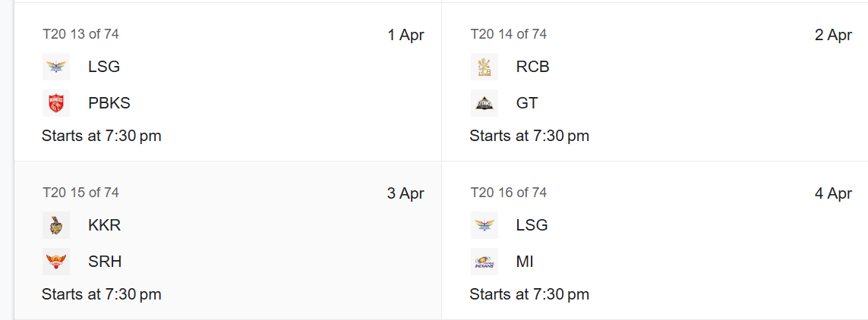Click the LSG logo in match 13
Image resolution: width=868 pixels, height=320 pixels.
pos(56,67)
